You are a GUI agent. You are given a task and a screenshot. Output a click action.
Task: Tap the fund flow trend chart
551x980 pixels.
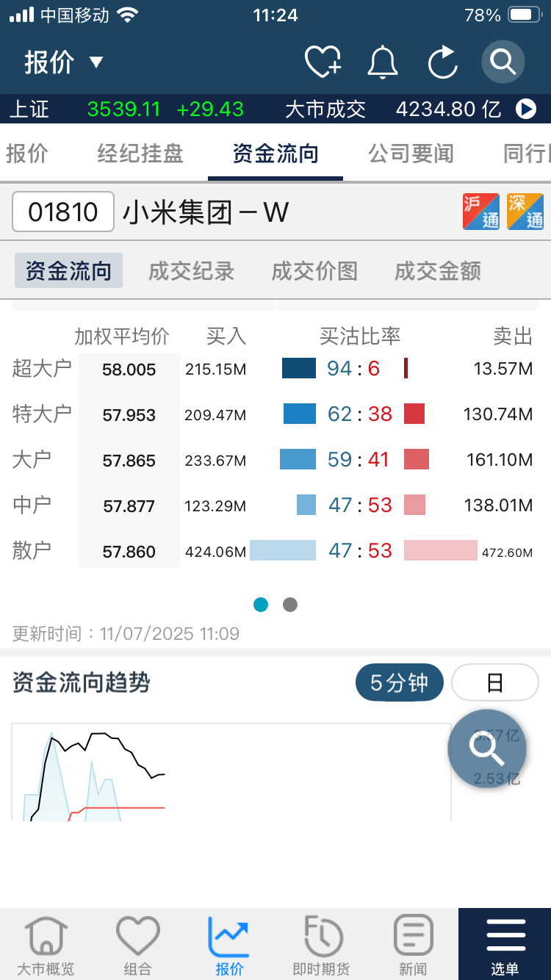pos(231,771)
